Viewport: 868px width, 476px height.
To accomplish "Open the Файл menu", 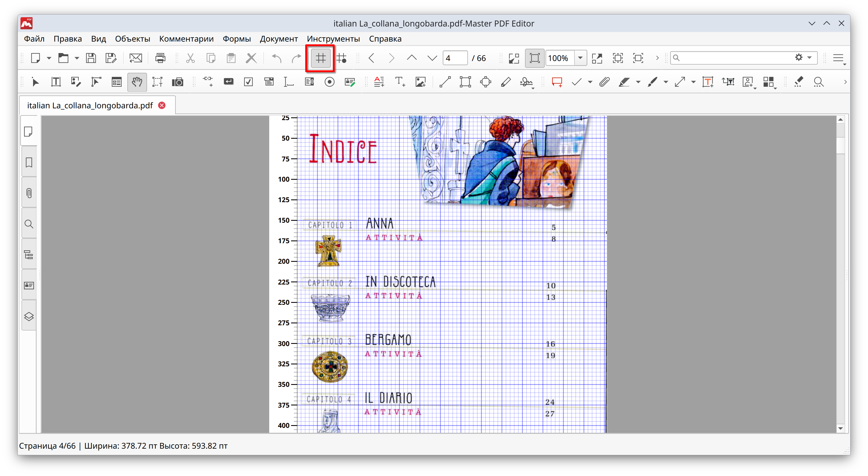I will (34, 39).
